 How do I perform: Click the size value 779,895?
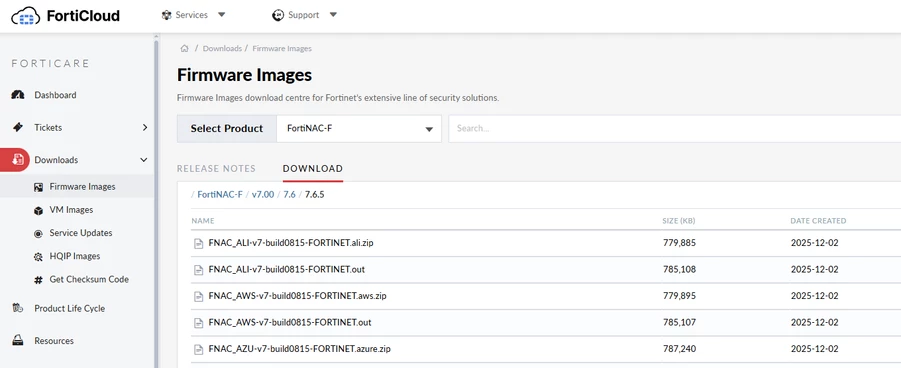click(x=679, y=296)
